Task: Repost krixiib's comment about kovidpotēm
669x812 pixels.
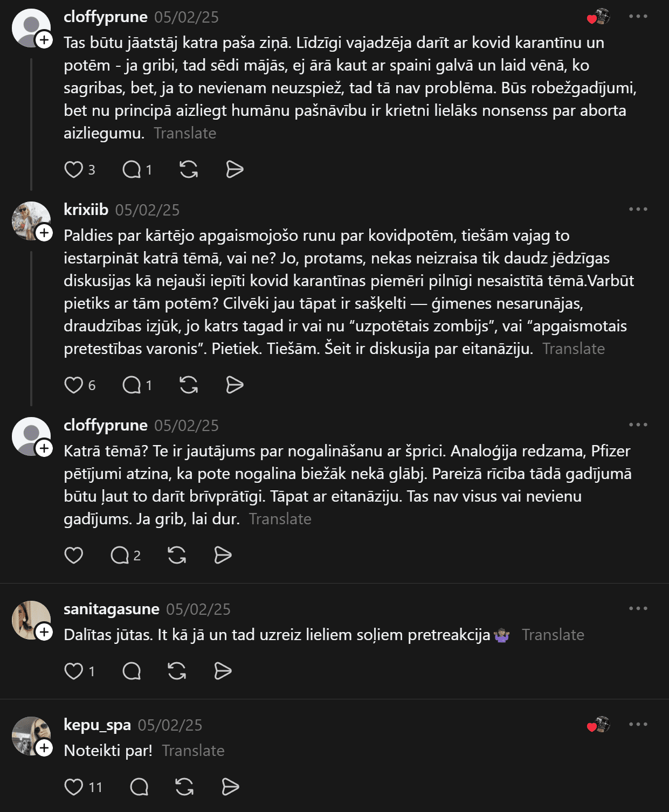Action: pos(188,385)
